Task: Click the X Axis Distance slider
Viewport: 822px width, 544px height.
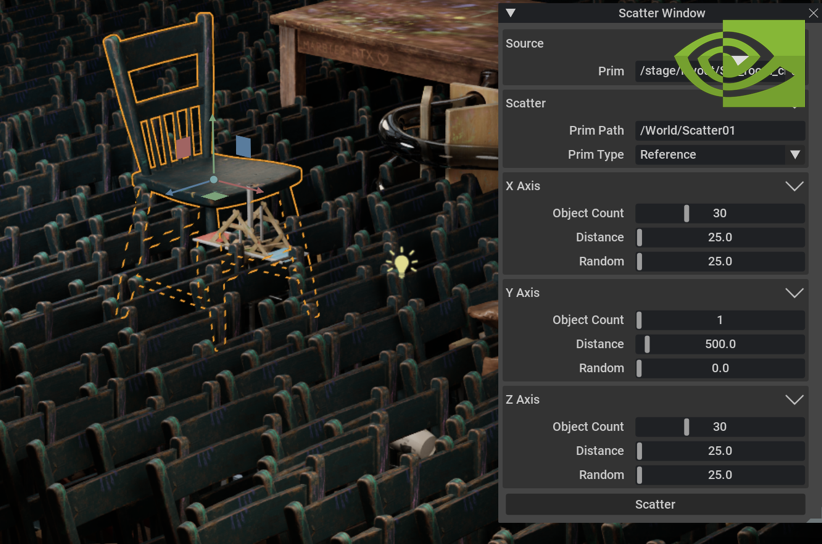Action: point(720,237)
